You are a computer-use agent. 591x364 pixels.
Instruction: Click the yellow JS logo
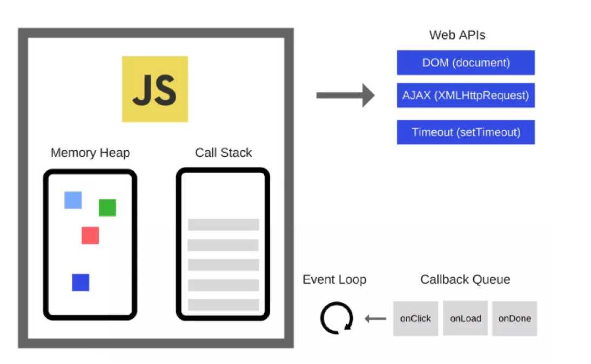click(x=155, y=89)
